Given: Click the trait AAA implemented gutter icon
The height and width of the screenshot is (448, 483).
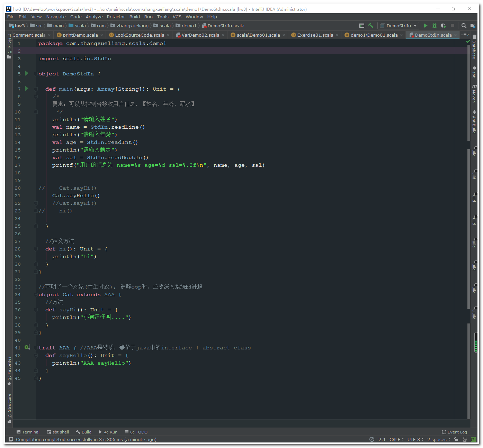Looking at the screenshot, I should pos(27,347).
